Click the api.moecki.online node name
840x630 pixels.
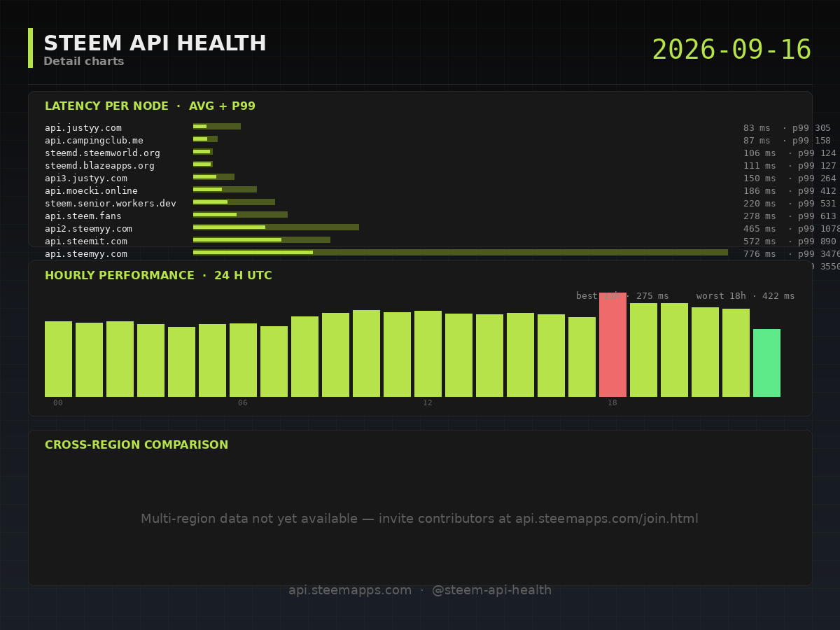[91, 191]
